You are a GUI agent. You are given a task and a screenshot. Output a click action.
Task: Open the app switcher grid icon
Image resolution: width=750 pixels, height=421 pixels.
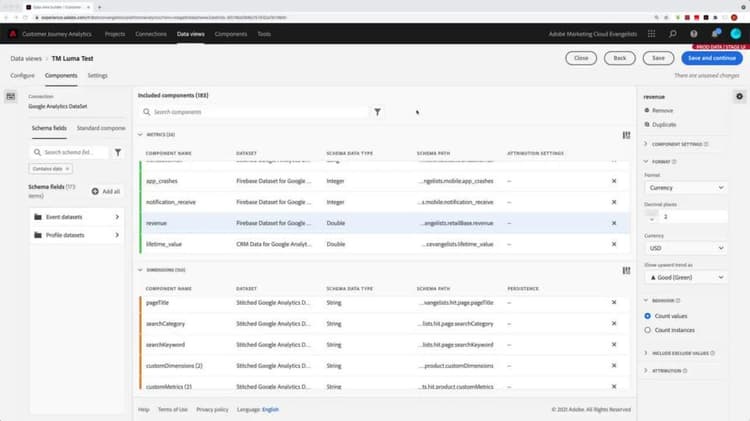[x=651, y=34]
